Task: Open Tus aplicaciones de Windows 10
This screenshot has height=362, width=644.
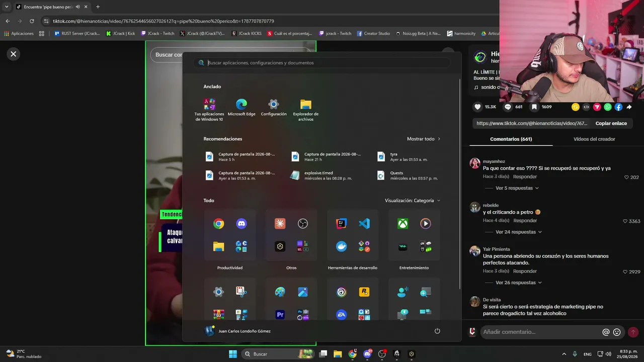Action: 209,110
